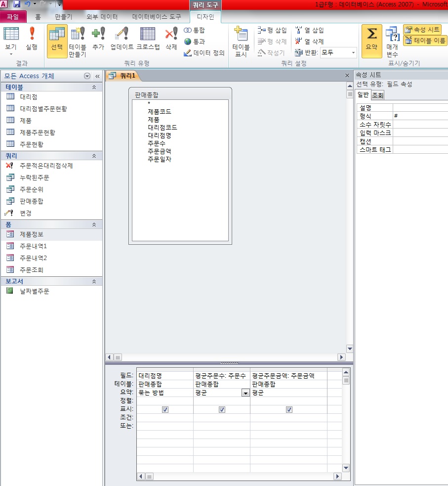The height and width of the screenshot is (486, 448).
Task: Click the query grid horizontal scrollbar
Action: (x=242, y=477)
